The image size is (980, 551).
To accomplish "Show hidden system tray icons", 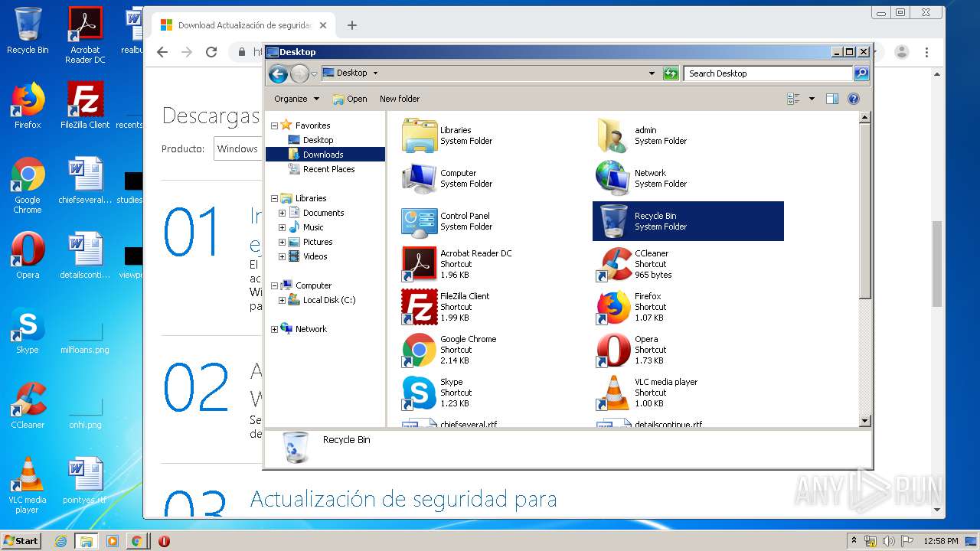I will 854,541.
